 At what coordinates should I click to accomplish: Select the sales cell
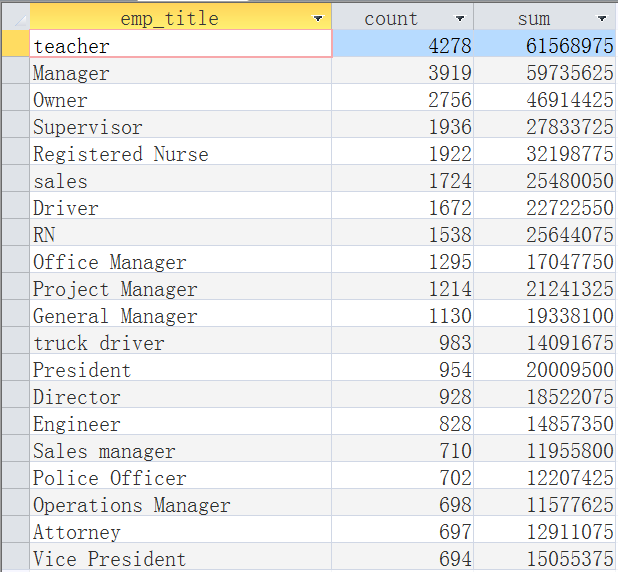181,179
